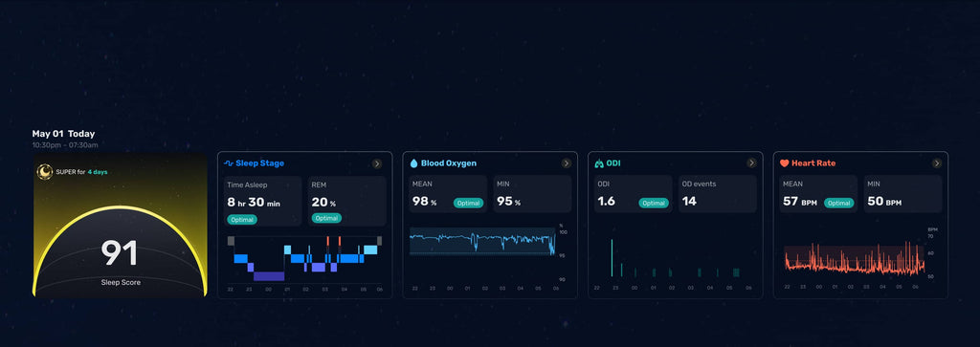Click the Optimal badge for Heart Rate MEAN
This screenshot has width=980, height=347.
[x=838, y=203]
